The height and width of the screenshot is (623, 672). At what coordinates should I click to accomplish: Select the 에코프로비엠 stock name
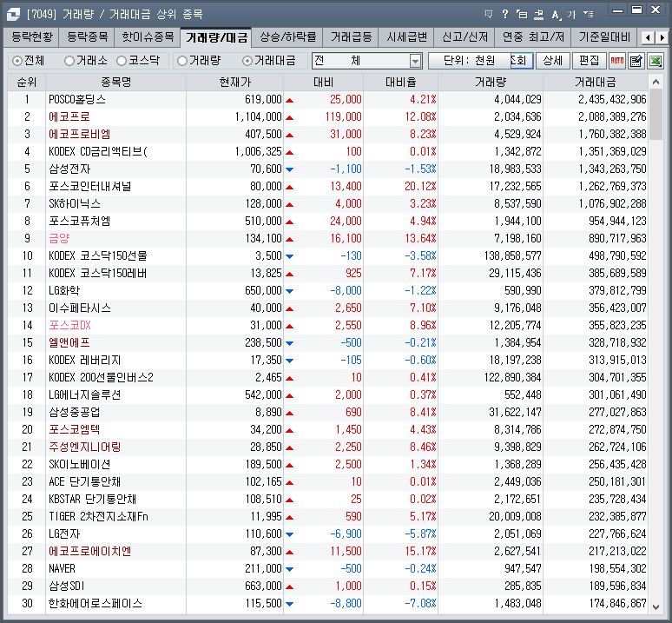pyautogui.click(x=80, y=134)
